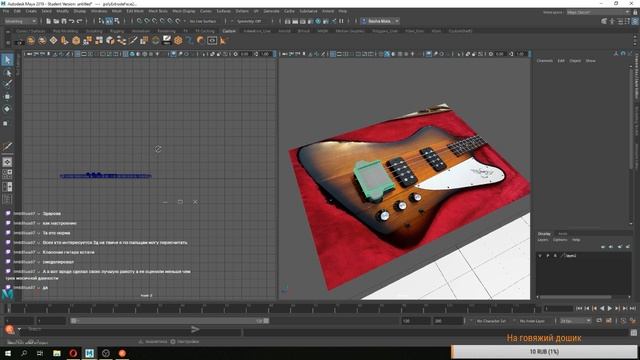Click the blue Python-logo shelf icon

(189, 40)
